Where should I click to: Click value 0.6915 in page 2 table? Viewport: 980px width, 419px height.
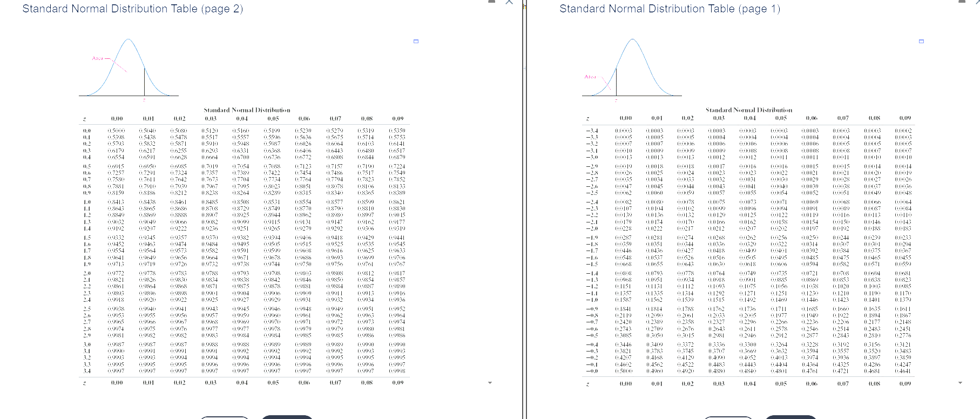pyautogui.click(x=116, y=166)
